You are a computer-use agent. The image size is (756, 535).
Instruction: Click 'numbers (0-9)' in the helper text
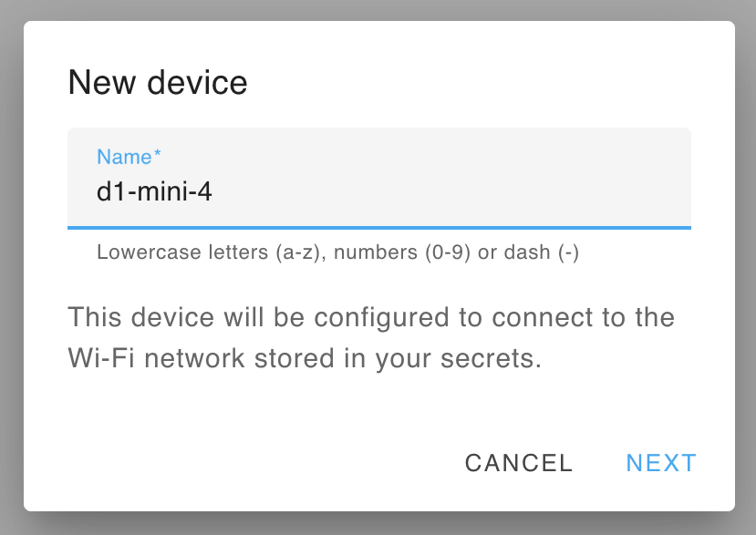click(x=401, y=252)
